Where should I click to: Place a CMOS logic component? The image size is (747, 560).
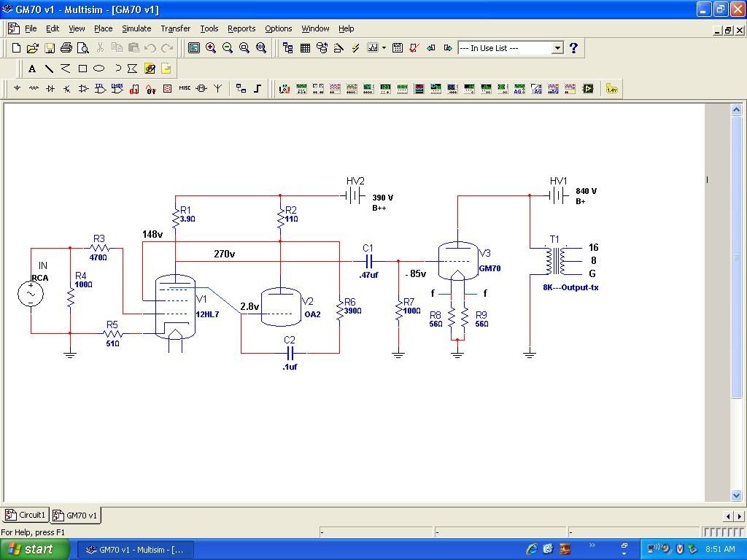pyautogui.click(x=117, y=88)
